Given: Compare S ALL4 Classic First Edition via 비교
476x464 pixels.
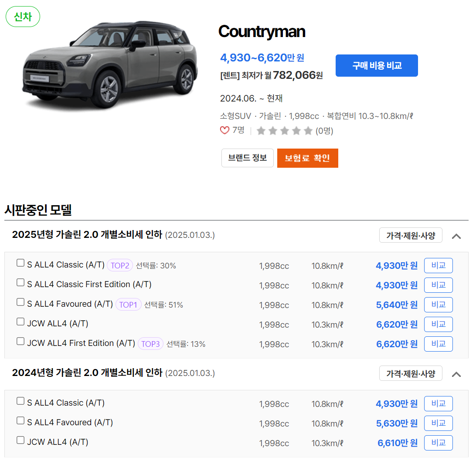Looking at the screenshot, I should [438, 285].
